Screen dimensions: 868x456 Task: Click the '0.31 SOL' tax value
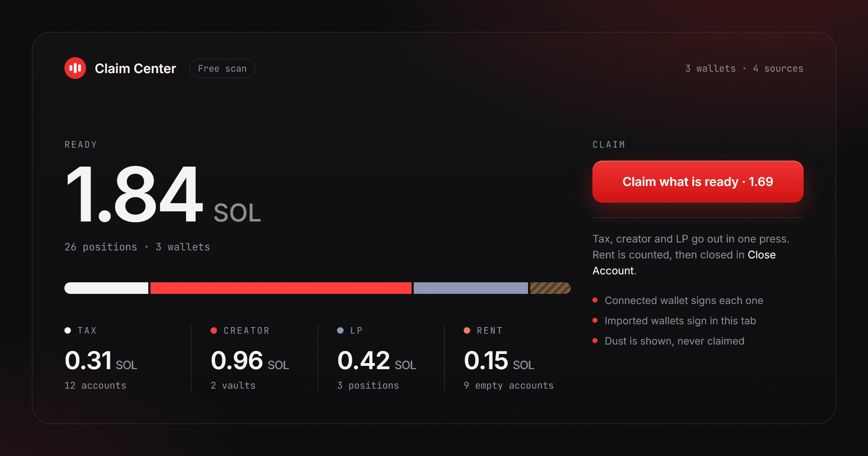101,360
